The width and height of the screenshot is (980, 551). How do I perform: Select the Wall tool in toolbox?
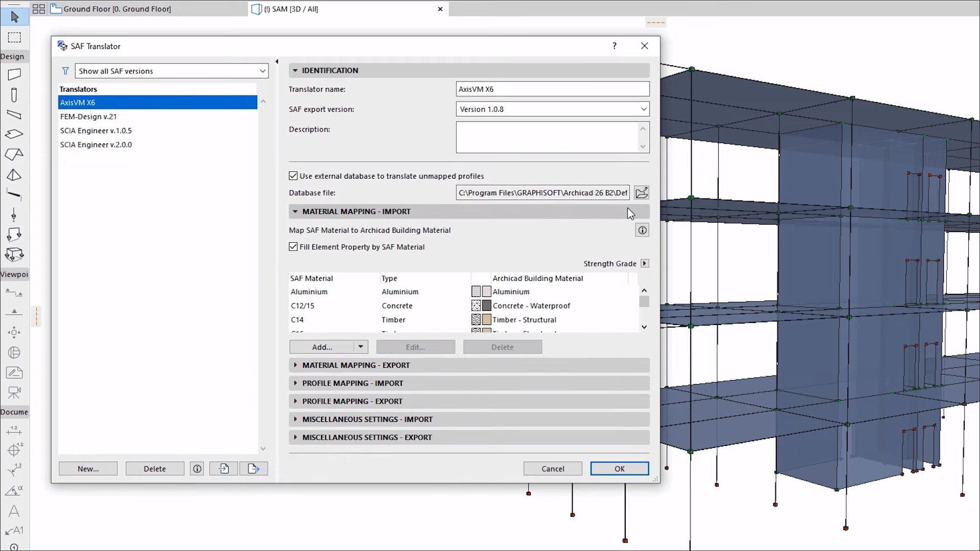coord(14,74)
